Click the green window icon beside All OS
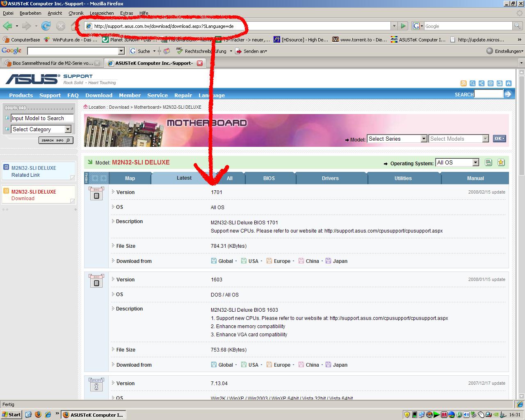Screen dimensions: 525x420 pos(488,162)
